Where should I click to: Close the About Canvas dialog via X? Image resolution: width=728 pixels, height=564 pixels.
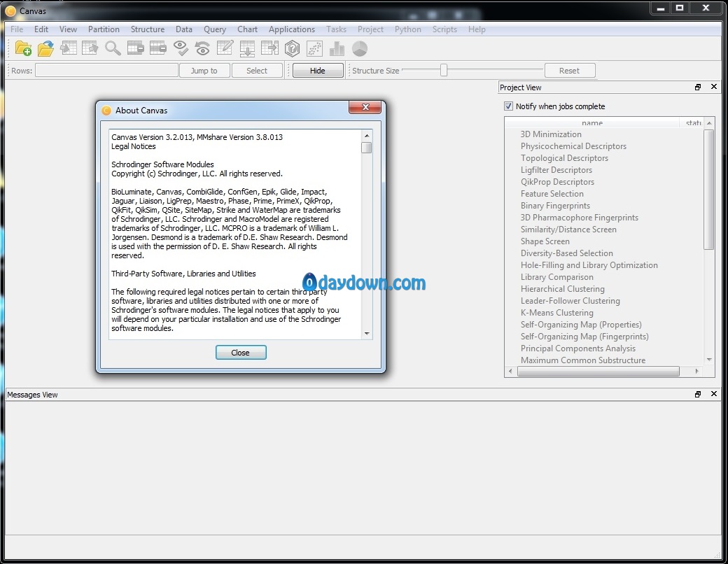[365, 107]
